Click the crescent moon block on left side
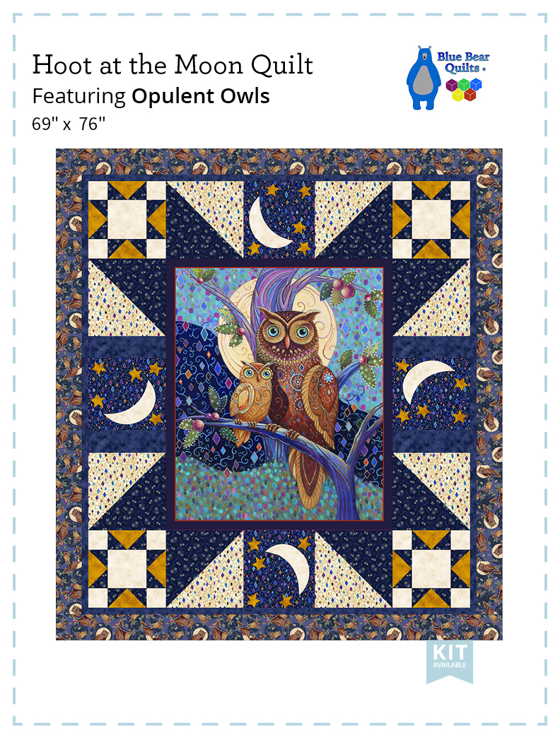The height and width of the screenshot is (738, 560). [x=127, y=394]
